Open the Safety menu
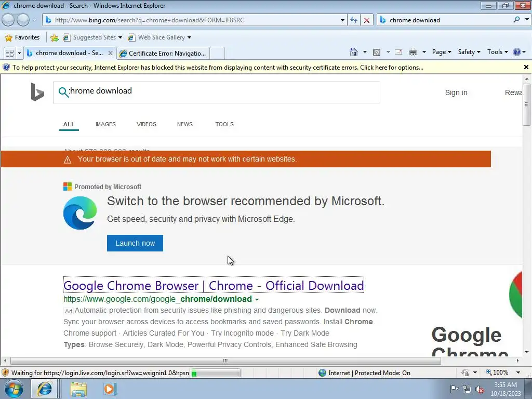The height and width of the screenshot is (399, 532). pos(469,52)
